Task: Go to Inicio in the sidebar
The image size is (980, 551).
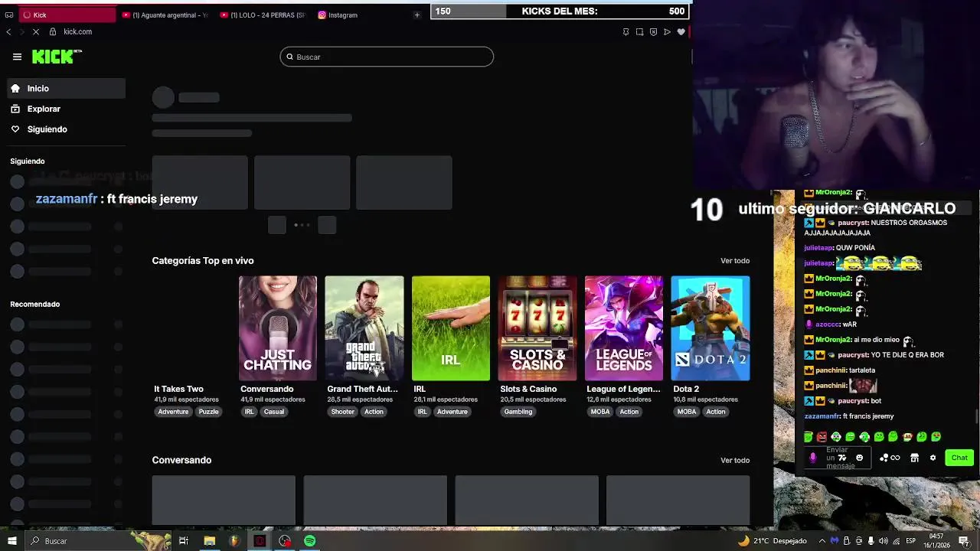Action: (67, 88)
